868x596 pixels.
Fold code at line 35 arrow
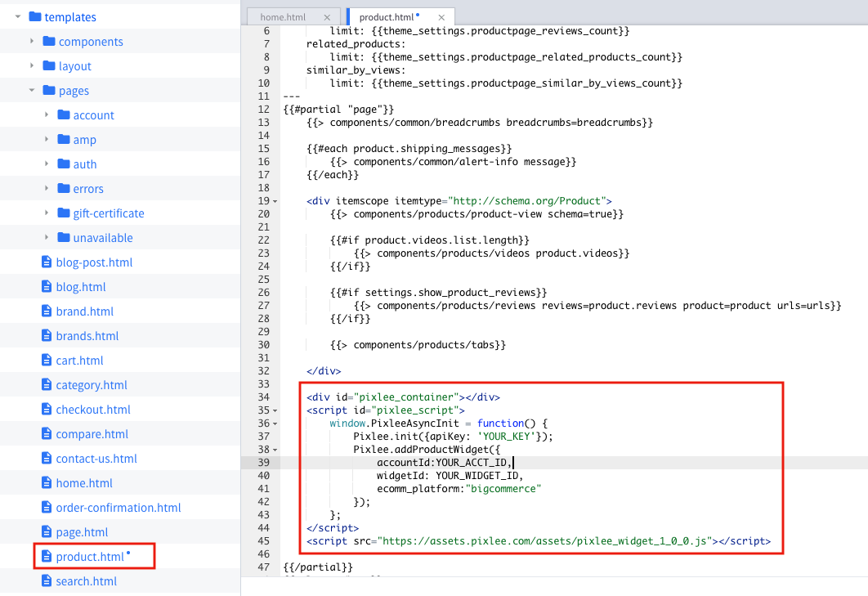tap(275, 410)
